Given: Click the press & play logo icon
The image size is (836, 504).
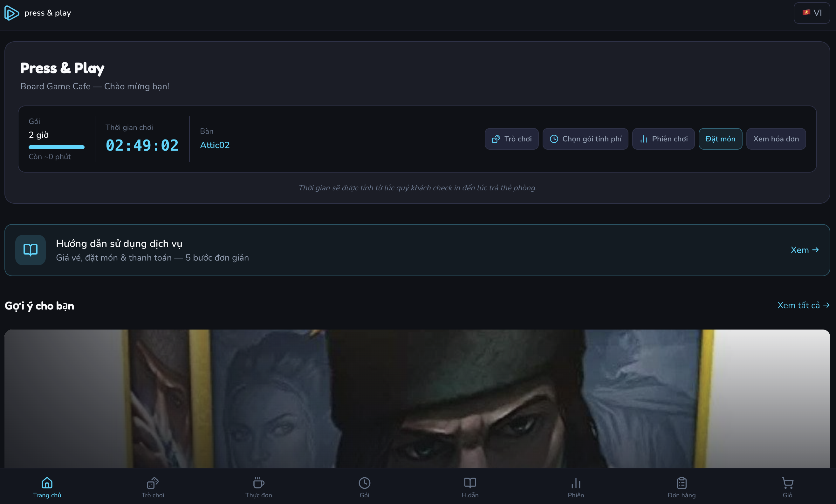Looking at the screenshot, I should coord(11,13).
